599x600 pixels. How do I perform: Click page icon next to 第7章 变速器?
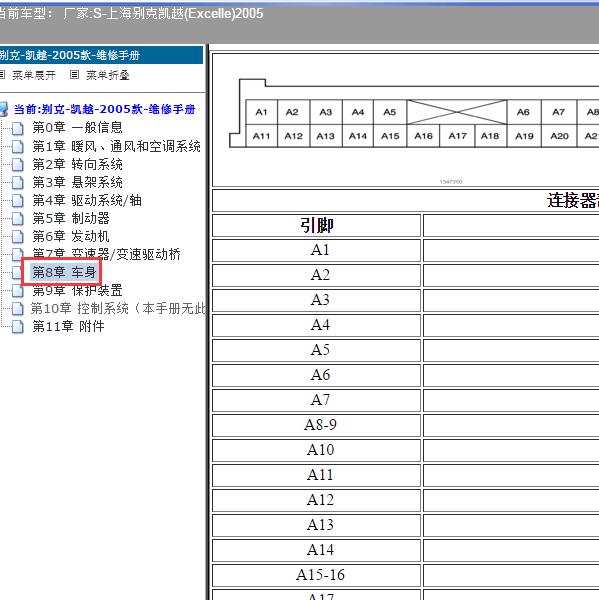(x=18, y=254)
